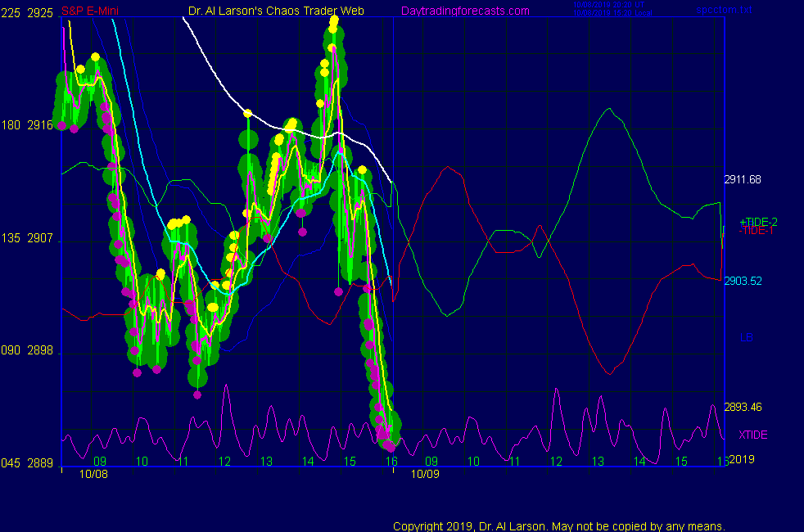
Task: Open the Daytradingforecasts.com link text
Action: click(x=465, y=11)
